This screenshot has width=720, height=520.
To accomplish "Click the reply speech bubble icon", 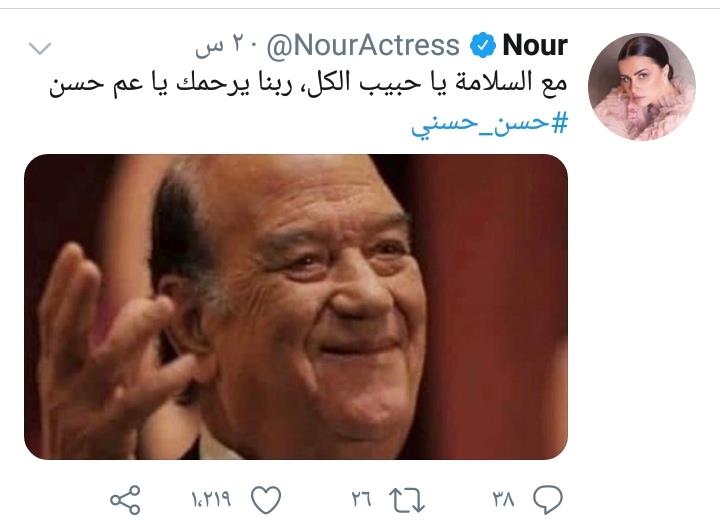I will [x=547, y=499].
